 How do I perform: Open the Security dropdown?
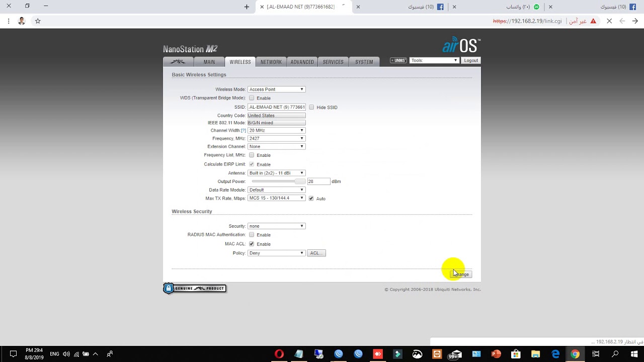[x=276, y=226]
